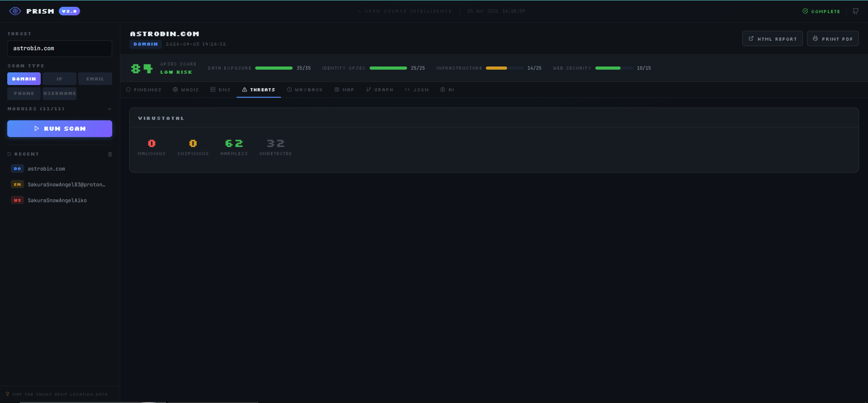View the JSON tab
Image resolution: width=868 pixels, height=403 pixels.
[x=417, y=90]
